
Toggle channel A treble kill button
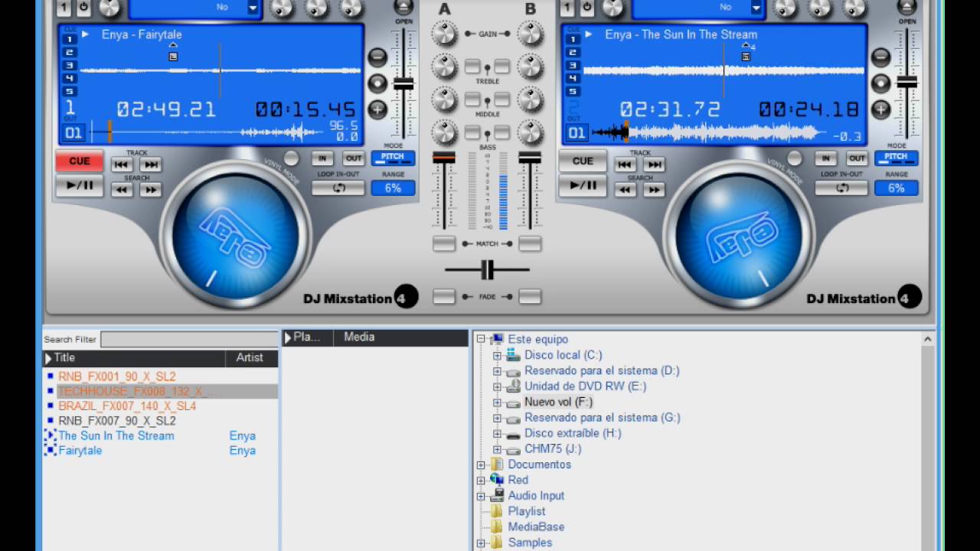[x=472, y=67]
